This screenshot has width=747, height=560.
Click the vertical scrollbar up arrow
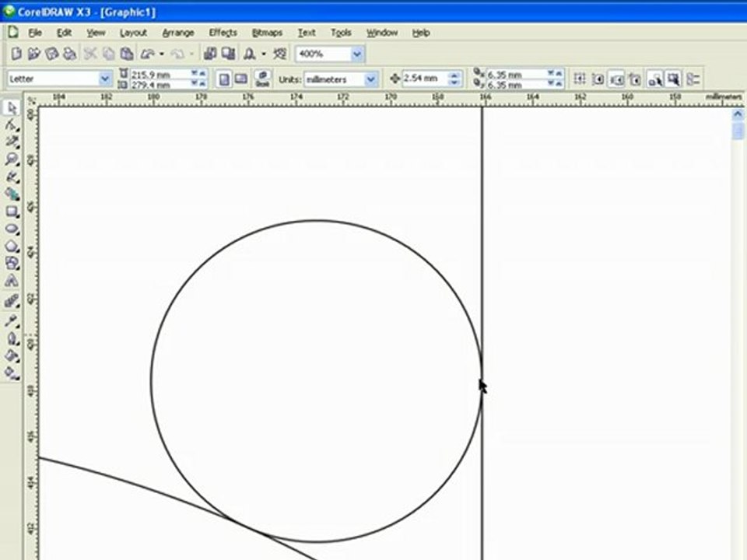[738, 114]
